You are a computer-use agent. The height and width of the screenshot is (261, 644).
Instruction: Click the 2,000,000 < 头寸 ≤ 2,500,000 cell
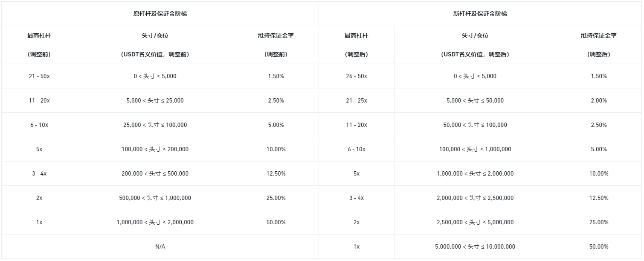pyautogui.click(x=475, y=198)
